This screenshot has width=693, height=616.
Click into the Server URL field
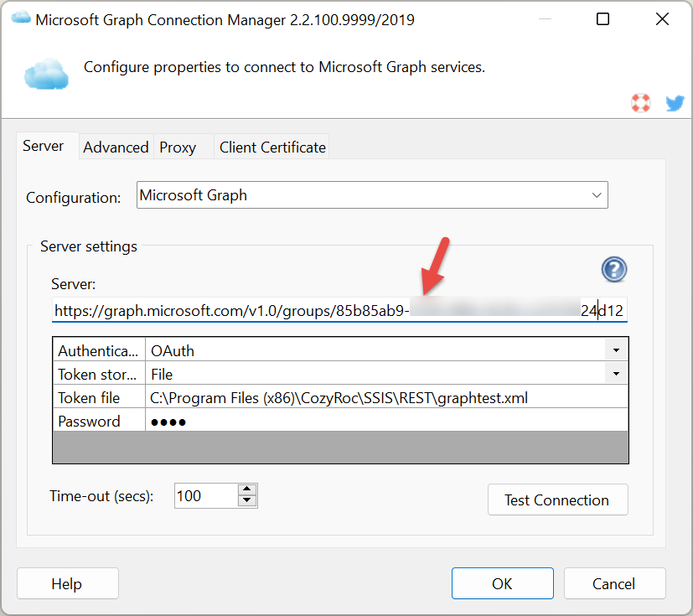point(339,310)
